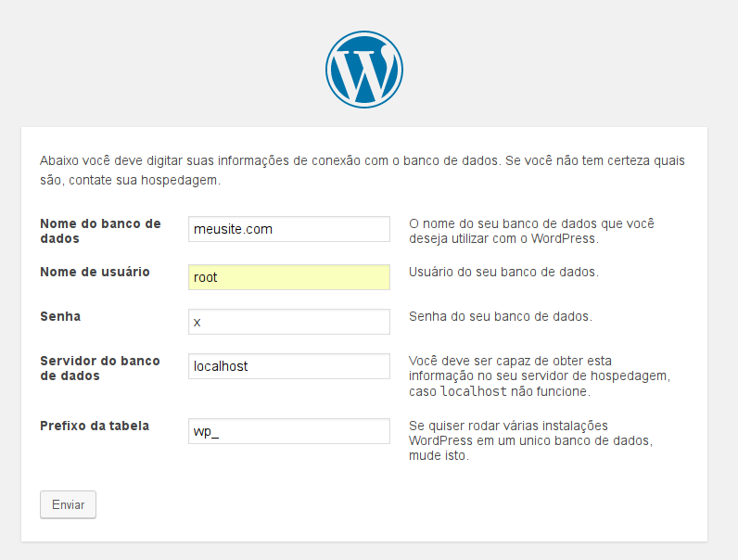Click the description "O nome do seu banco de dados"

pos(531,231)
